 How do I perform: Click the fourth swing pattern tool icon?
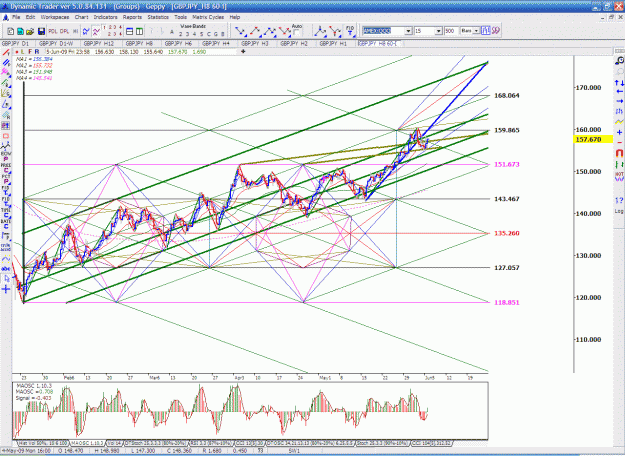pyautogui.click(x=285, y=31)
